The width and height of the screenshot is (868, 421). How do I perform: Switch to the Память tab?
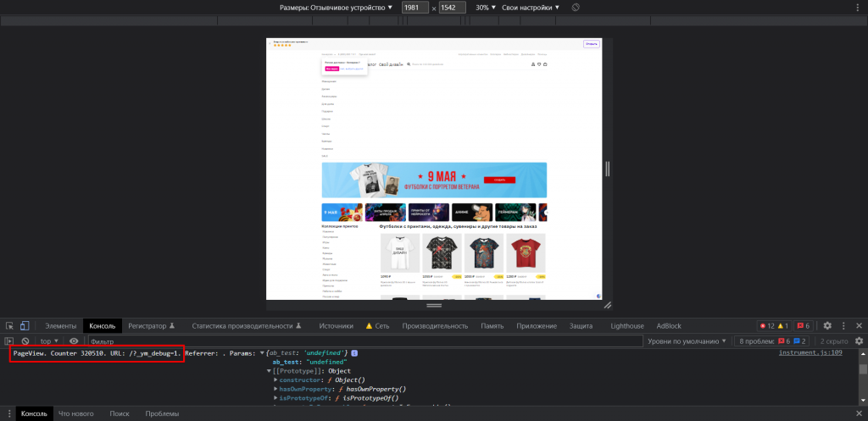tap(492, 326)
